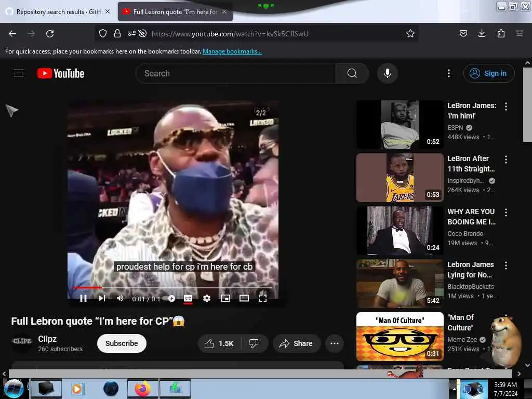Mute the video volume
Image resolution: width=532 pixels, height=399 pixels.
120,298
